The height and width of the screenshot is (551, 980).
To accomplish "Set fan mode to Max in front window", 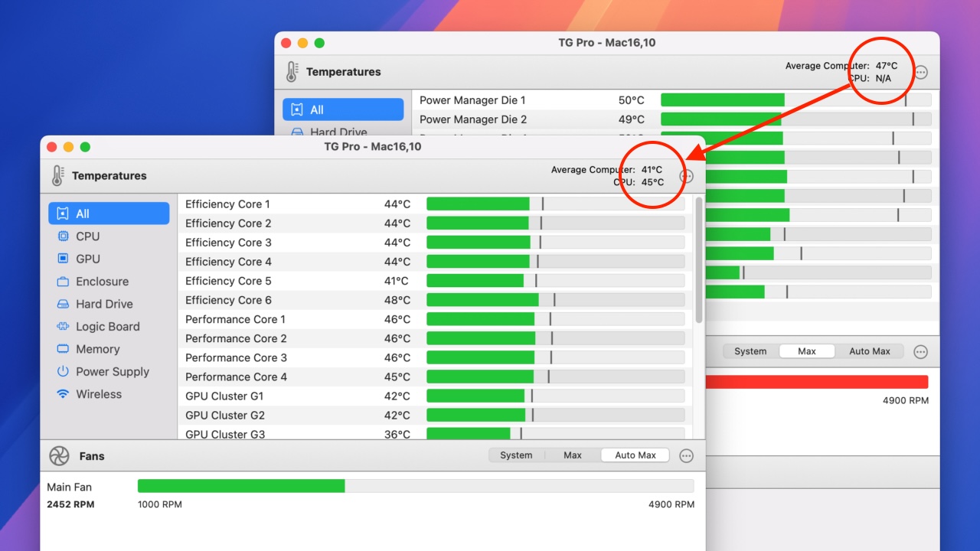I will 573,455.
